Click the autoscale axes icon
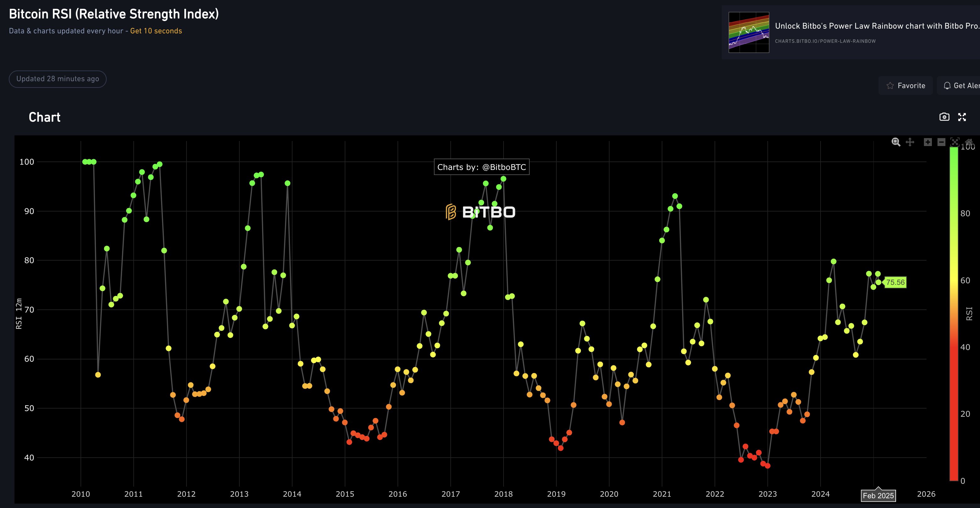Image resolution: width=980 pixels, height=508 pixels. click(x=955, y=142)
